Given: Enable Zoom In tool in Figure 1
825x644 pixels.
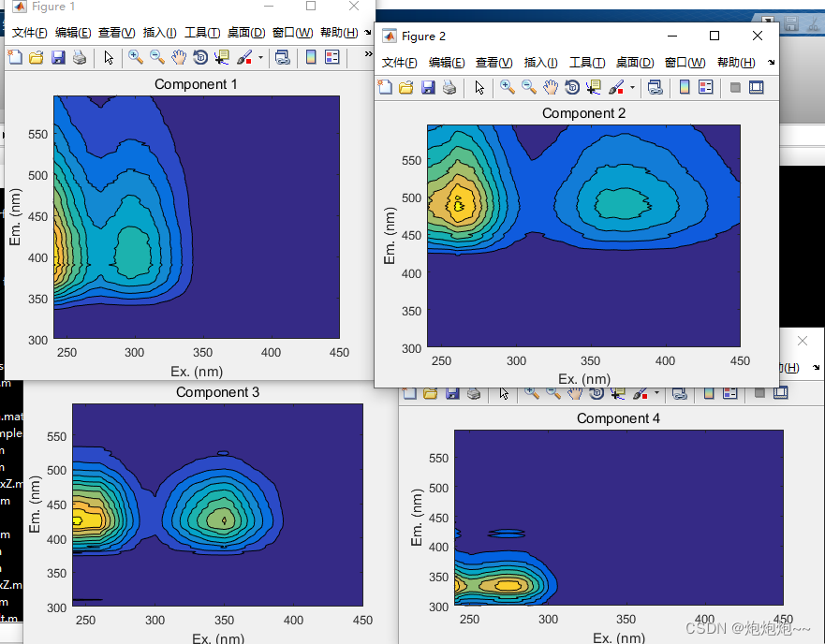Looking at the screenshot, I should (136, 57).
